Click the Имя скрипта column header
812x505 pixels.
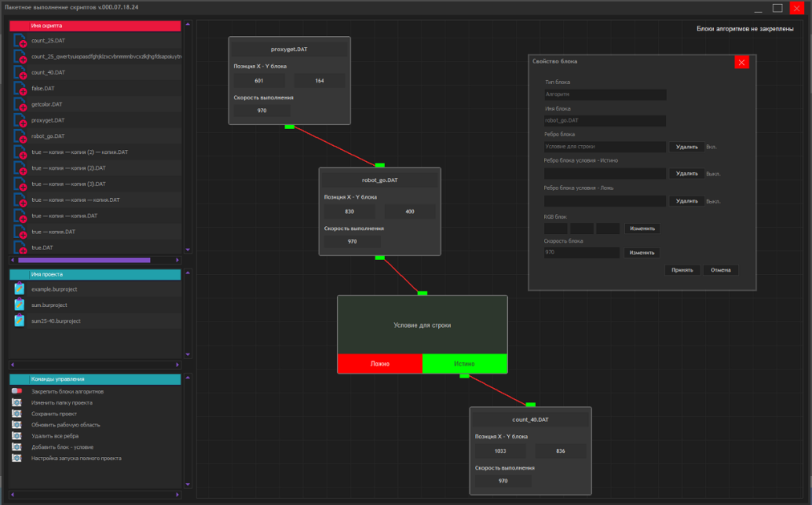point(95,26)
